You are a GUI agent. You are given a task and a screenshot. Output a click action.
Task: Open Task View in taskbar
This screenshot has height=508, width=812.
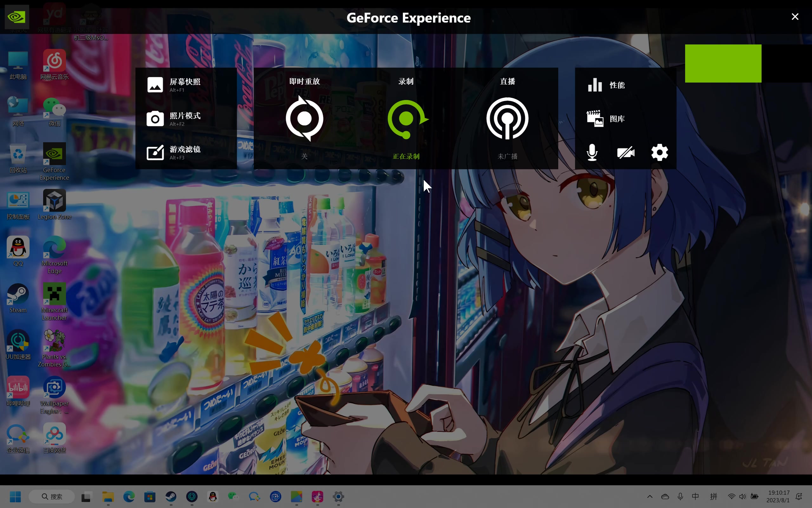(x=86, y=497)
